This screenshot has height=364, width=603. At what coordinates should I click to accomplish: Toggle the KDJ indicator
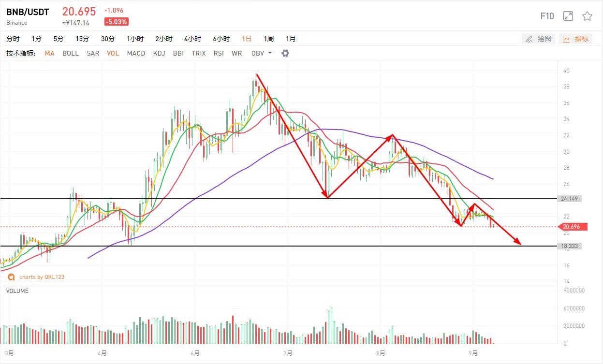click(159, 53)
